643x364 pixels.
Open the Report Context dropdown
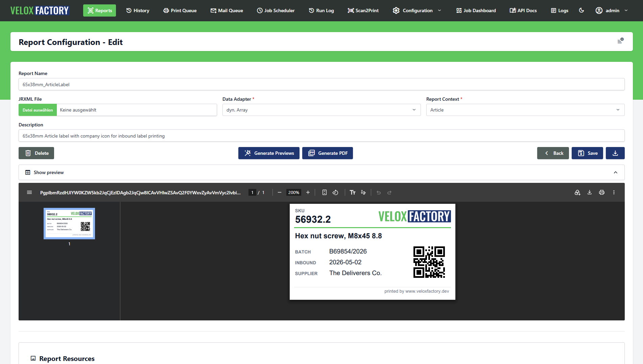click(x=525, y=110)
